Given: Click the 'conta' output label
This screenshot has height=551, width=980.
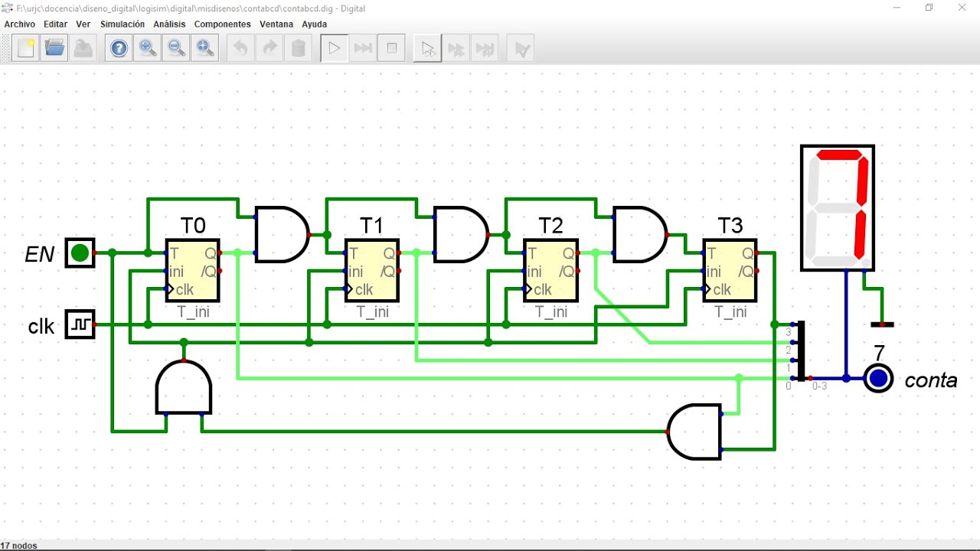Looking at the screenshot, I should 931,380.
